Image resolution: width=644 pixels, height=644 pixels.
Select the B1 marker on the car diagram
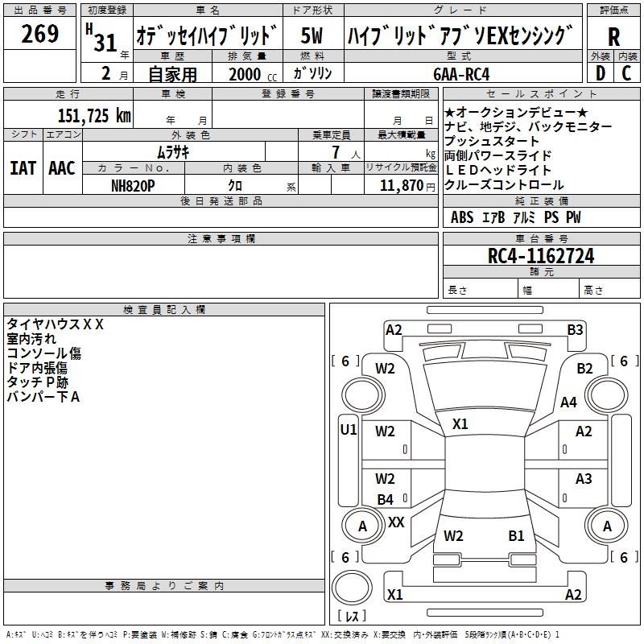pos(516,535)
